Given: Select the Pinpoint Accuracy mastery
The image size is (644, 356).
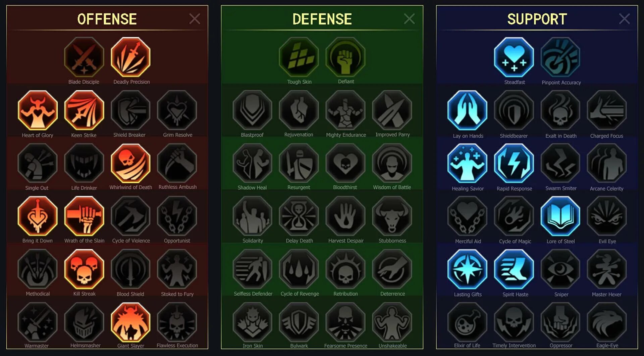Looking at the screenshot, I should pyautogui.click(x=560, y=57).
